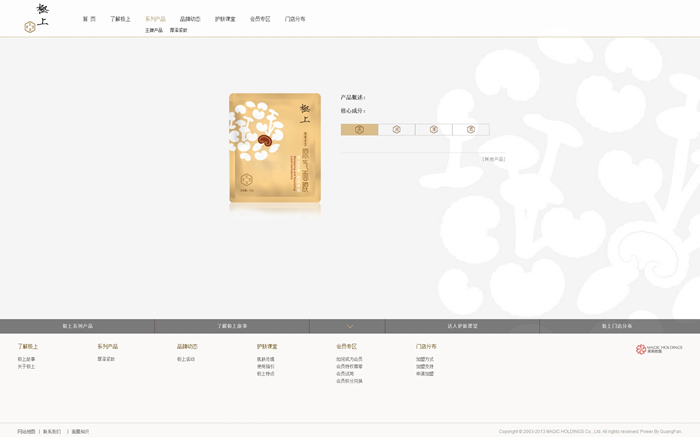Select the highlighted gold hexagon ingredient tab
The width and height of the screenshot is (700, 441).
(359, 129)
